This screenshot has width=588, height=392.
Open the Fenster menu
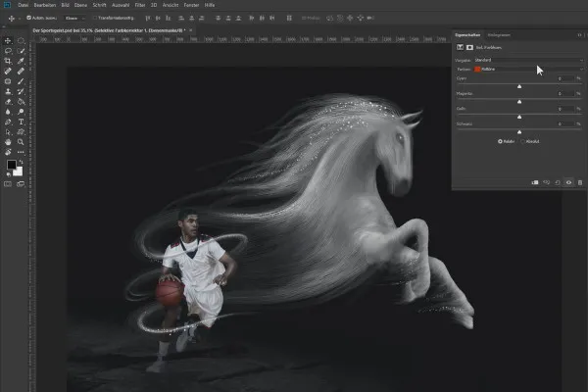(191, 5)
